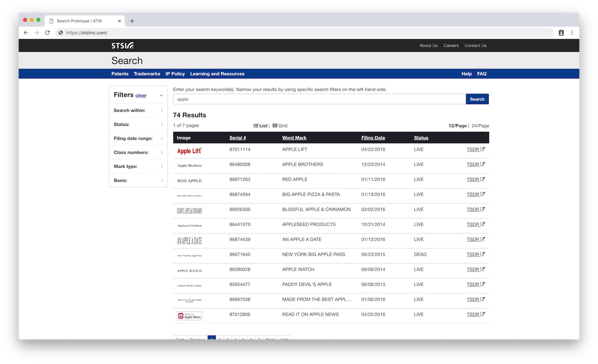Expand the Filing date range filter
The width and height of the screenshot is (598, 364).
tap(138, 139)
